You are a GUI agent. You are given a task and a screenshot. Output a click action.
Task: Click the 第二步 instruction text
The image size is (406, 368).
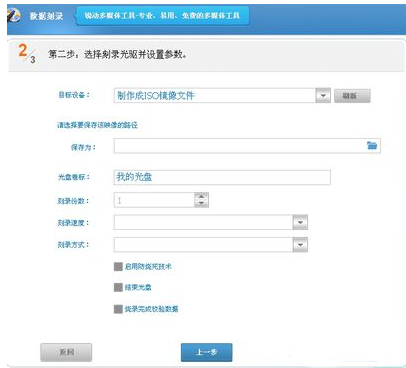click(117, 54)
